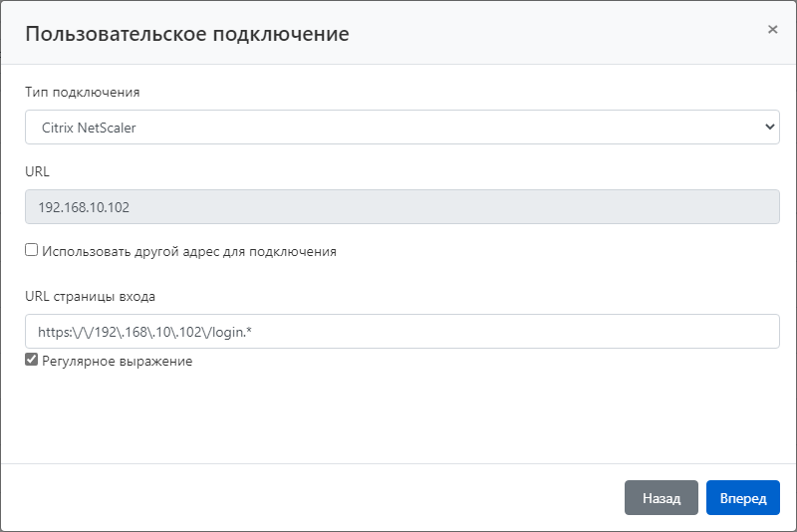Click the dialog header bar area
This screenshot has height=532, width=797.
548,33
